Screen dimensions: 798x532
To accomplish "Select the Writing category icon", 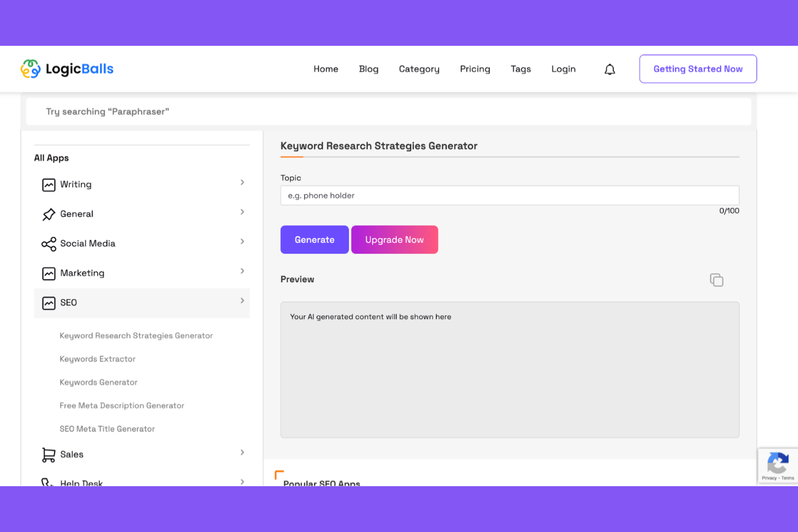I will click(x=49, y=184).
